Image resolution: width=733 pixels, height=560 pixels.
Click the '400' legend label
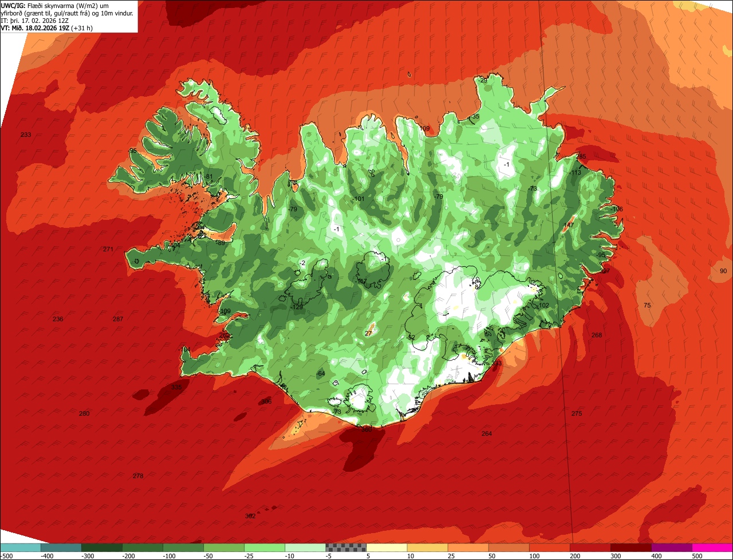[x=656, y=556]
